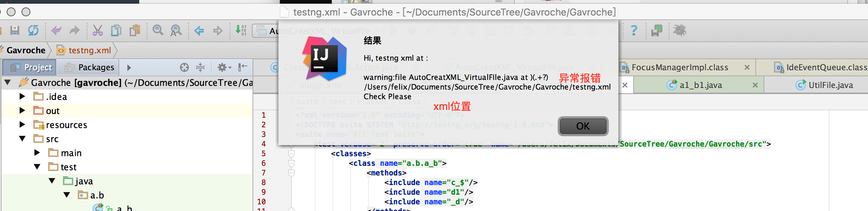868x211 pixels.
Task: Switch to the Project view tab
Action: (30, 67)
